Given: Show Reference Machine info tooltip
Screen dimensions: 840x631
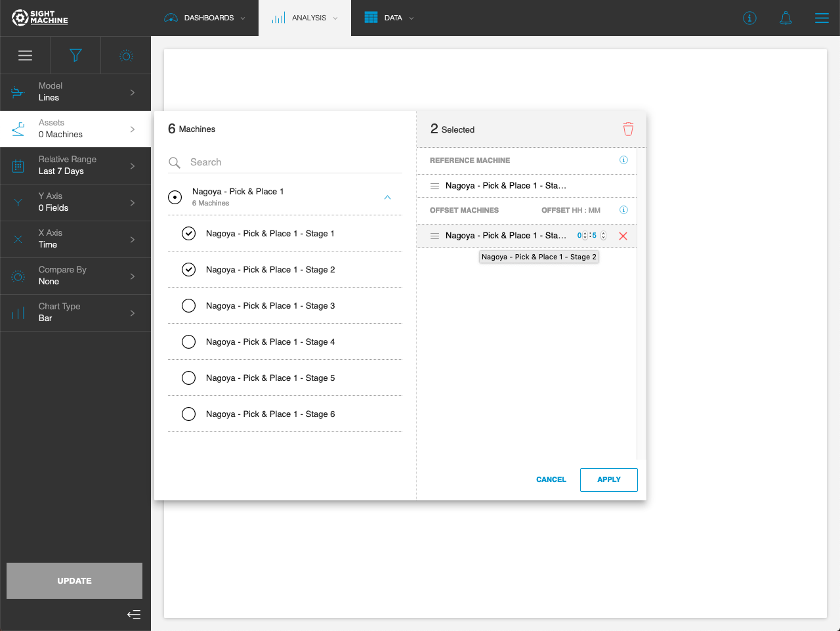Looking at the screenshot, I should click(x=623, y=160).
